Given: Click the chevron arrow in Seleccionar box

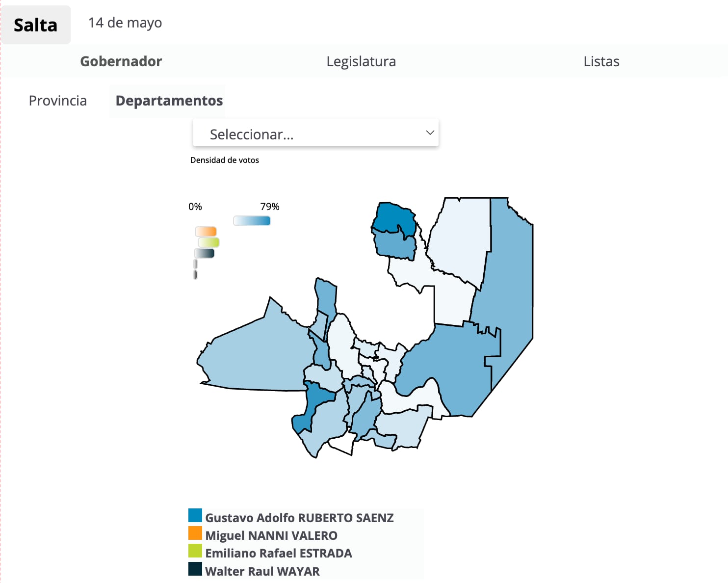Looking at the screenshot, I should point(430,133).
